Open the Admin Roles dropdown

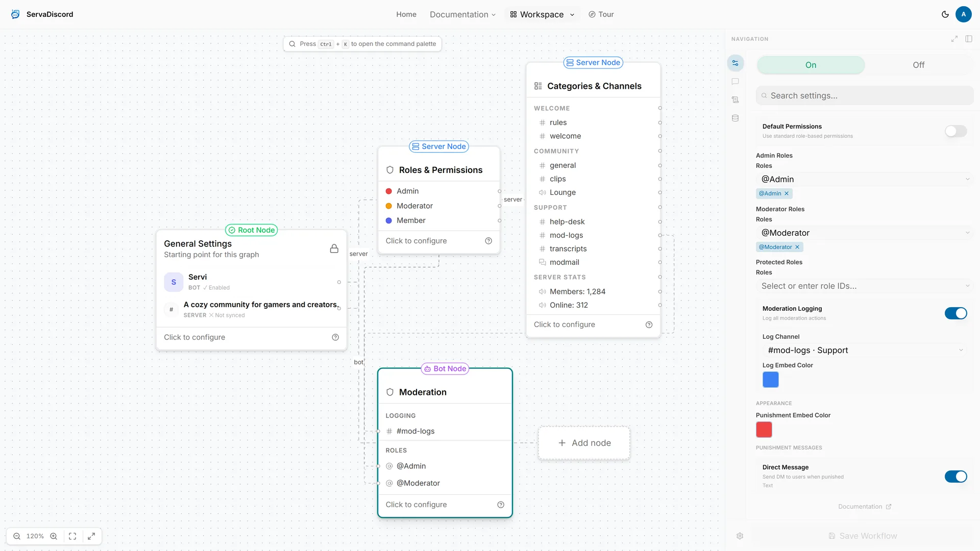coord(864,179)
